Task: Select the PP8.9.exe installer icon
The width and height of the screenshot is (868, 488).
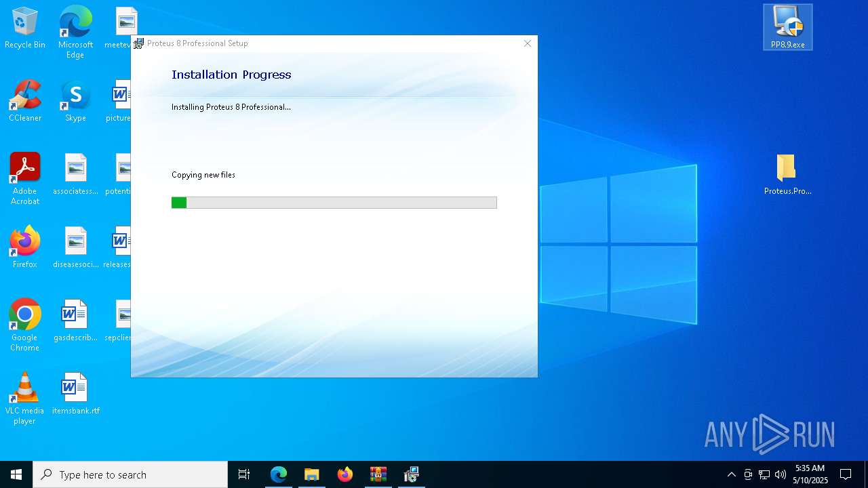Action: pyautogui.click(x=787, y=27)
